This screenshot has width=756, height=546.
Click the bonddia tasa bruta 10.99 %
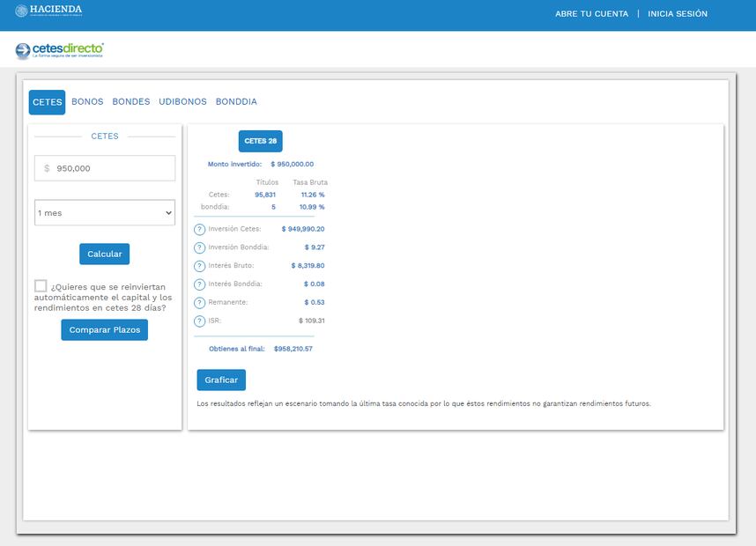[x=312, y=207]
